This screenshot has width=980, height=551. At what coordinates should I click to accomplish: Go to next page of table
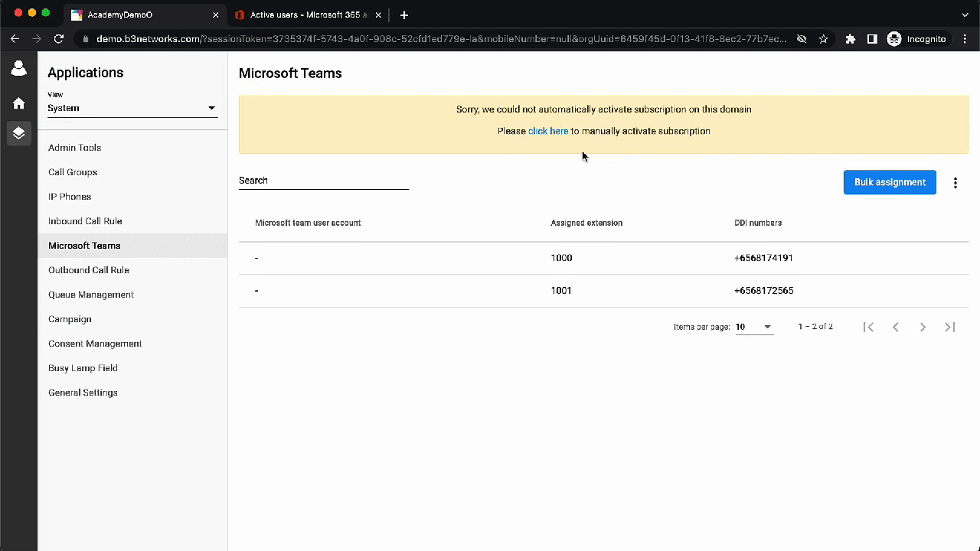pos(923,327)
